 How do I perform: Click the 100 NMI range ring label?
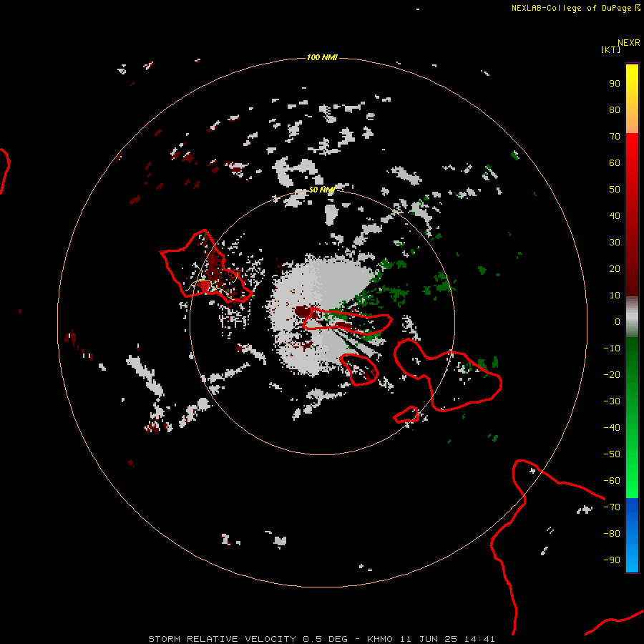(322, 57)
